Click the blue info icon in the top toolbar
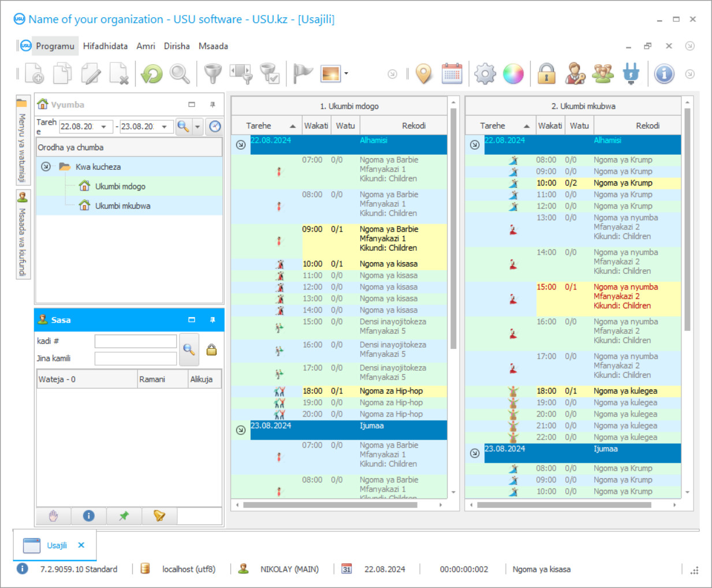Viewport: 712px width, 588px height. (664, 74)
